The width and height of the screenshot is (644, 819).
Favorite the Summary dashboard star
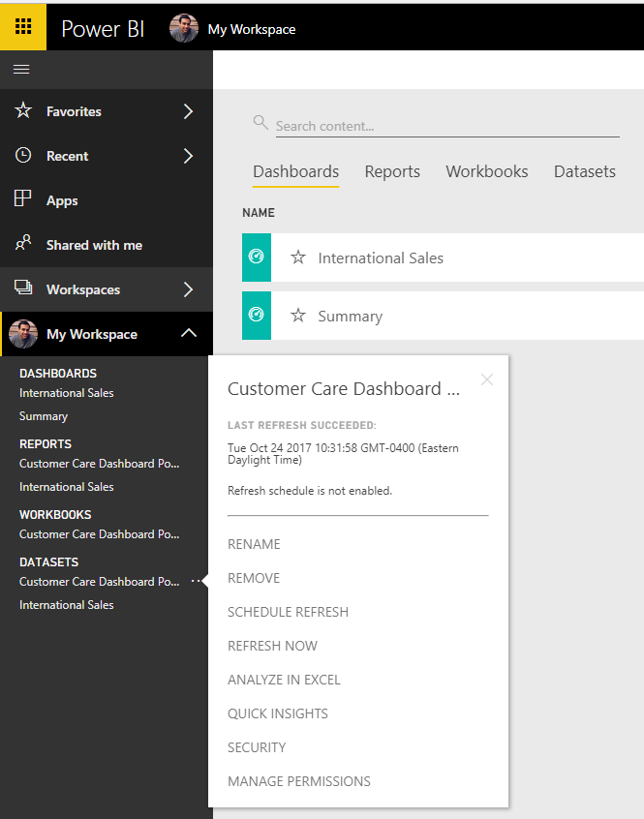tap(298, 315)
